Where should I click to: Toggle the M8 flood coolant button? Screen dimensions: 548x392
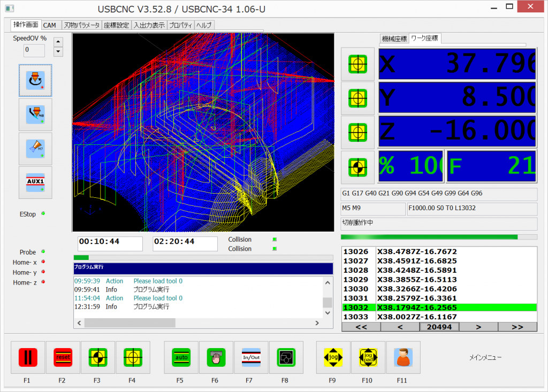35,114
